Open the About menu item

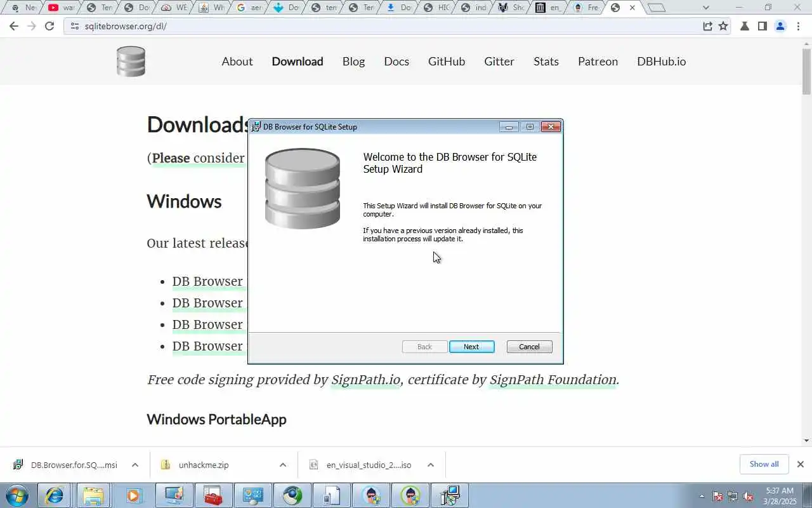[x=237, y=62]
